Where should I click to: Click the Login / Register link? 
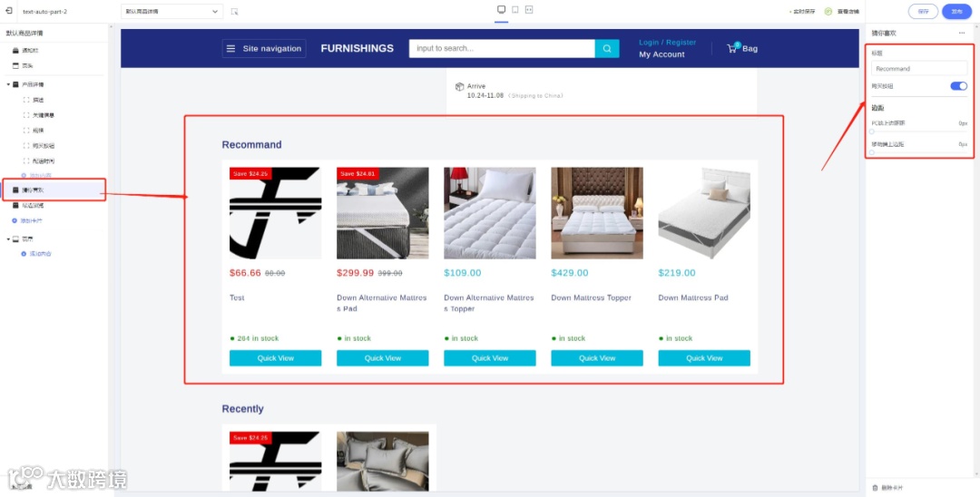(668, 43)
